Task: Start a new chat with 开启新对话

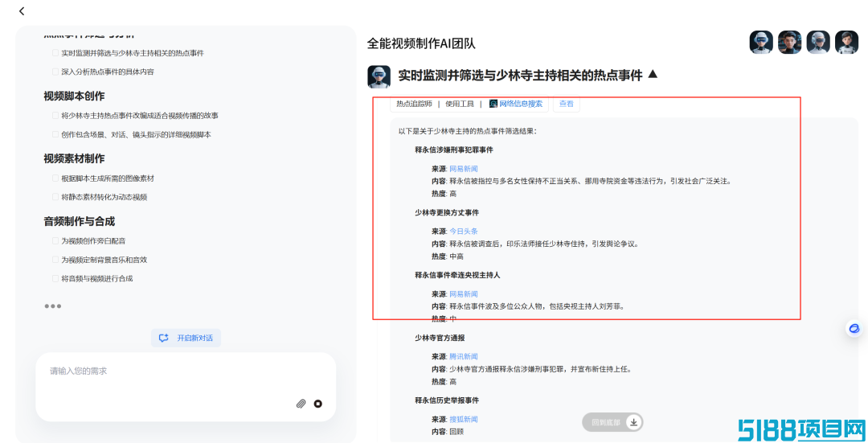Action: click(x=186, y=338)
